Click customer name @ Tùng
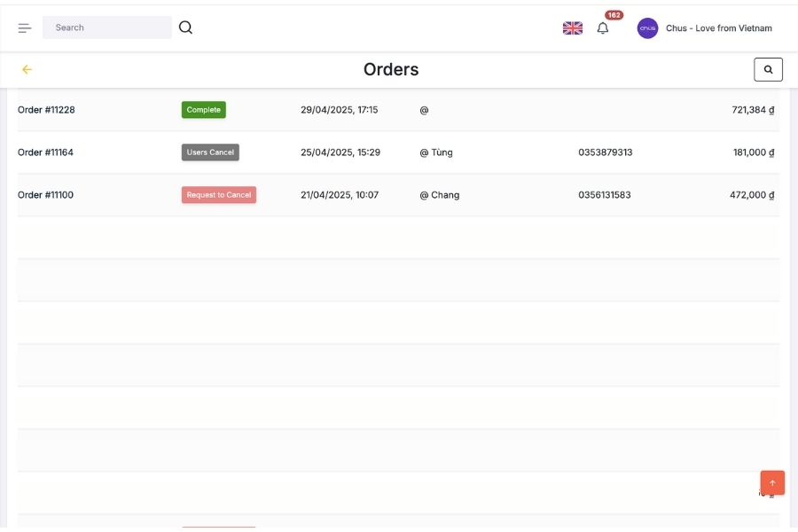The width and height of the screenshot is (798, 532). point(435,153)
